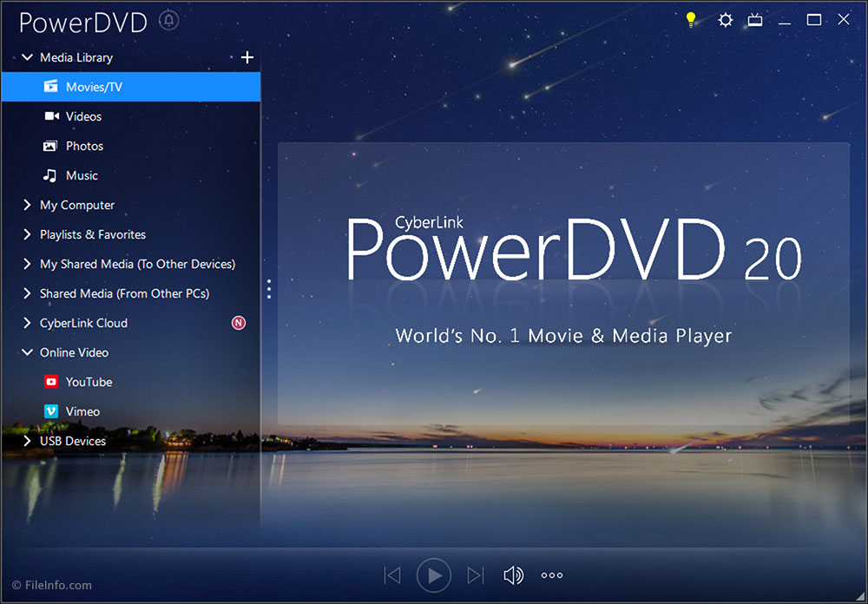This screenshot has height=604, width=868.
Task: Switch to TV Mode
Action: click(x=754, y=19)
